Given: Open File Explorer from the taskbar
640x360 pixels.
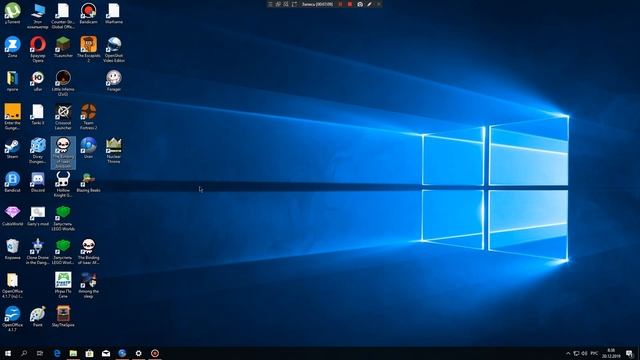Looking at the screenshot, I should (x=73, y=353).
